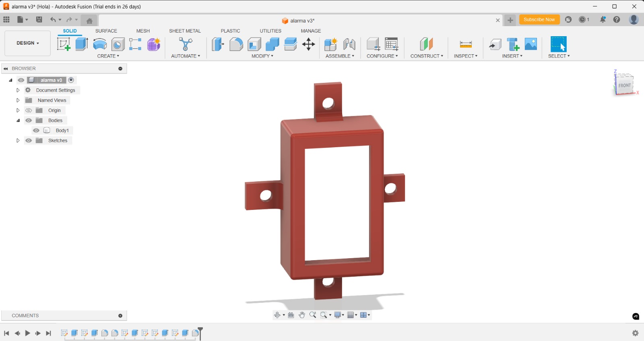Collapse browser with double-arrow toggle

tap(6, 68)
